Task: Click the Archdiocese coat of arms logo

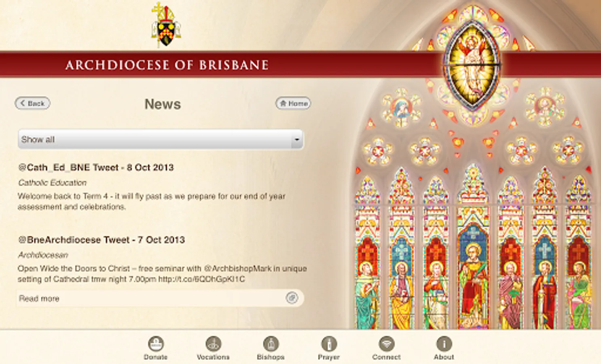Action: coord(166,25)
